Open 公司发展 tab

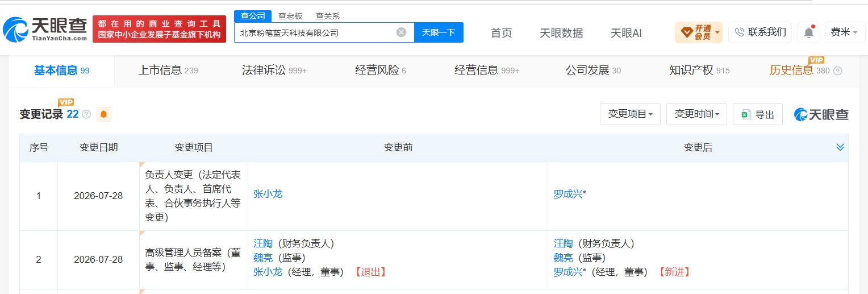coord(593,71)
